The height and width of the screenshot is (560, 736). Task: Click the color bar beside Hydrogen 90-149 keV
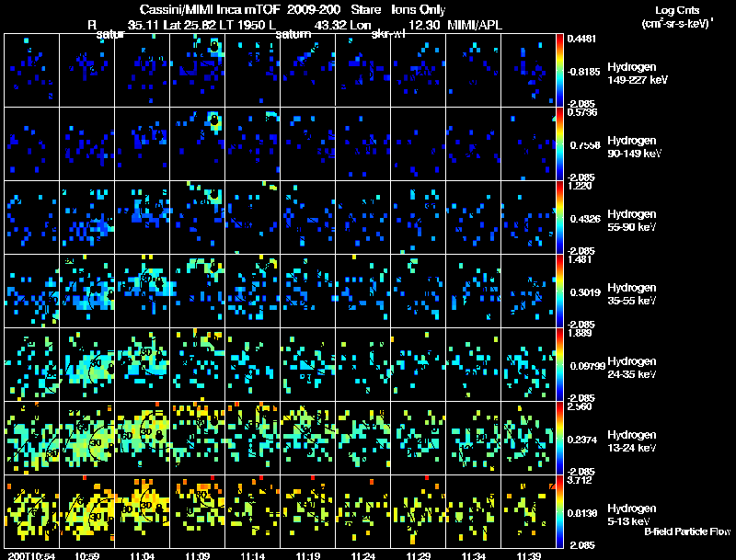tap(559, 144)
